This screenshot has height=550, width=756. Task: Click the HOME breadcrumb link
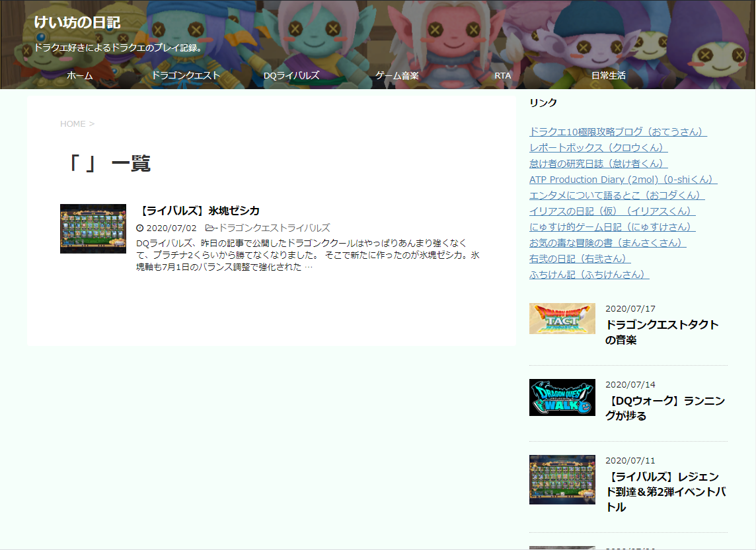tap(73, 123)
